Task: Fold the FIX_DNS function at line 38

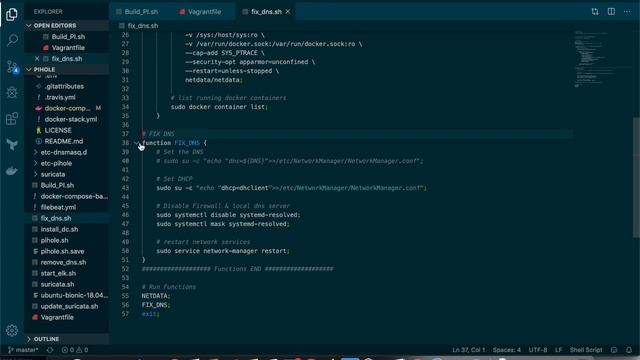Action: 136,143
